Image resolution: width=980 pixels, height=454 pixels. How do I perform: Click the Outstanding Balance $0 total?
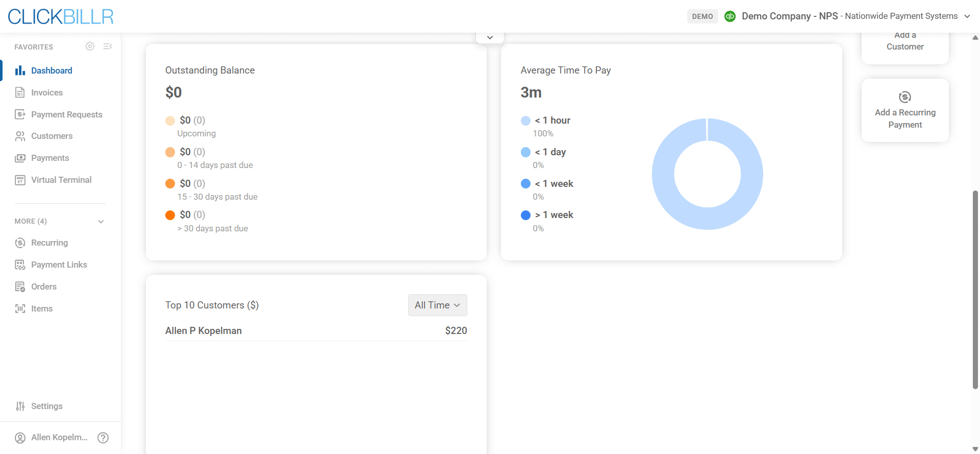tap(173, 92)
